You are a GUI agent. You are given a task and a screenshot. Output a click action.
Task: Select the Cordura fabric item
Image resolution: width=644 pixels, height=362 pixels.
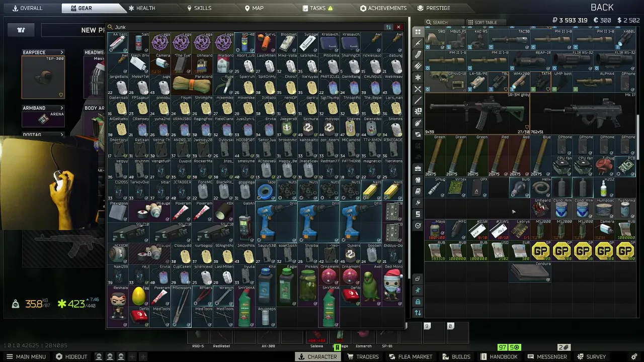click(530, 272)
